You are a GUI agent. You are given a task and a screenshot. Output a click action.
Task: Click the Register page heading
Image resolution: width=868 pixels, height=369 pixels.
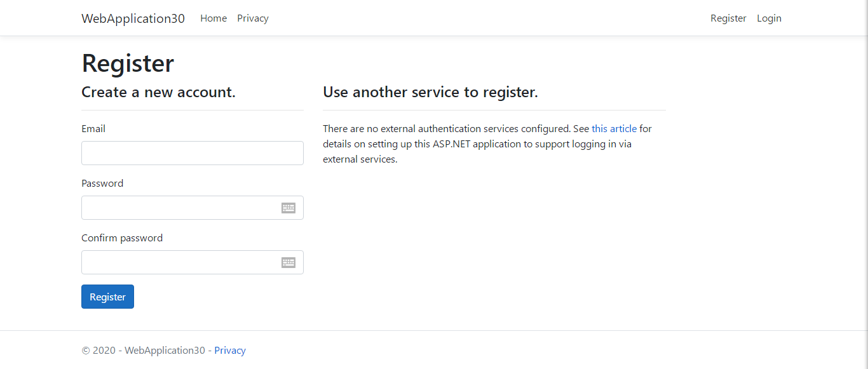[127, 63]
